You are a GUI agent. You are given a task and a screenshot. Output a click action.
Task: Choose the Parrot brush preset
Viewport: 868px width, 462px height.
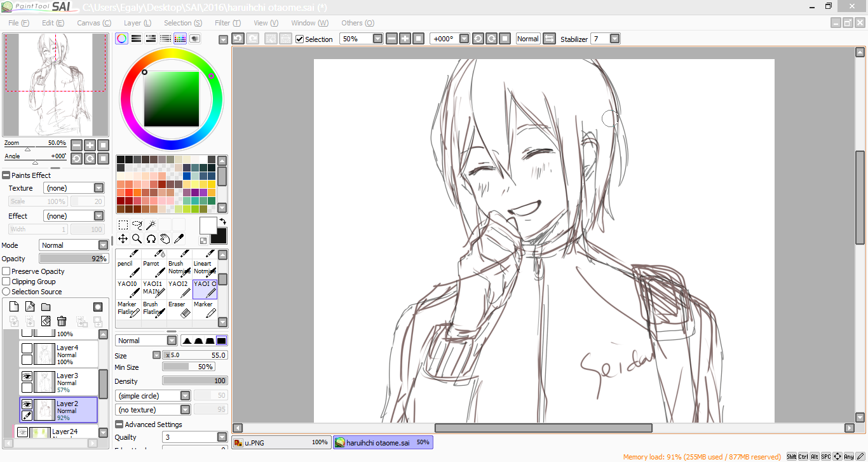pos(154,269)
